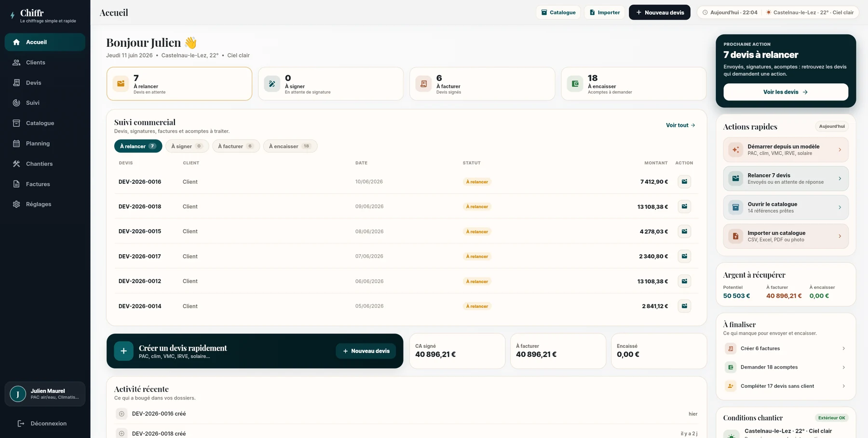Viewport: 868px width, 438px height.
Task: Expand the Importer un catalogue chevron
Action: pyautogui.click(x=840, y=236)
